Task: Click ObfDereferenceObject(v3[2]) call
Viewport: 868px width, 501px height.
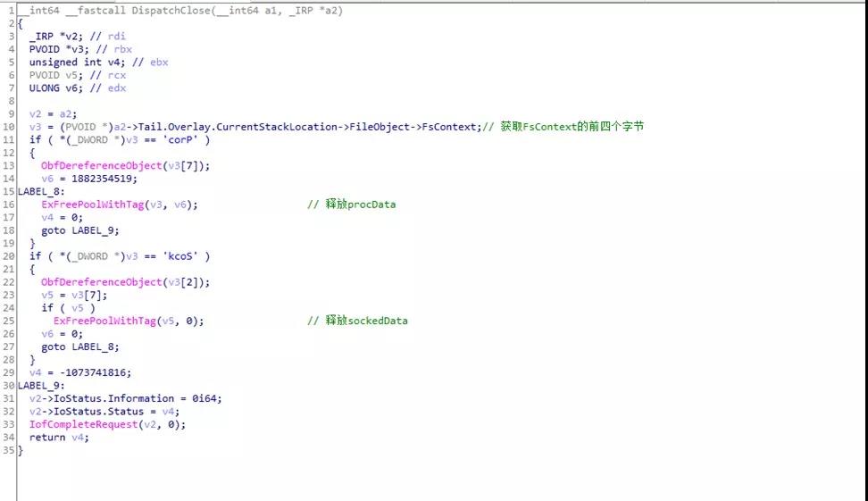Action: 125,282
